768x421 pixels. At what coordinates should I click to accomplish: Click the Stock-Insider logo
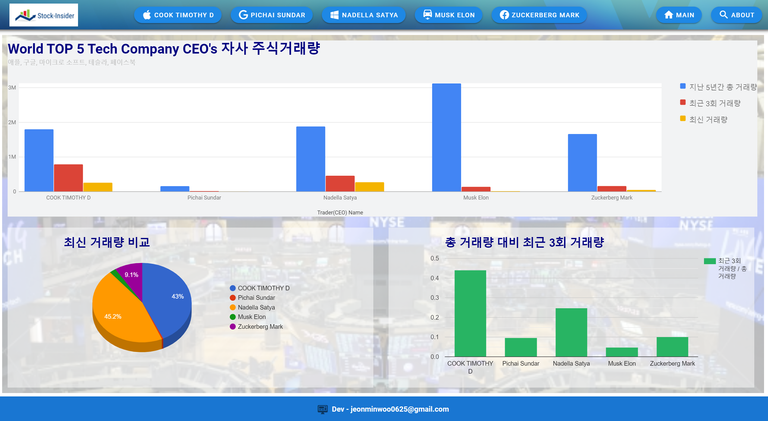click(x=44, y=15)
